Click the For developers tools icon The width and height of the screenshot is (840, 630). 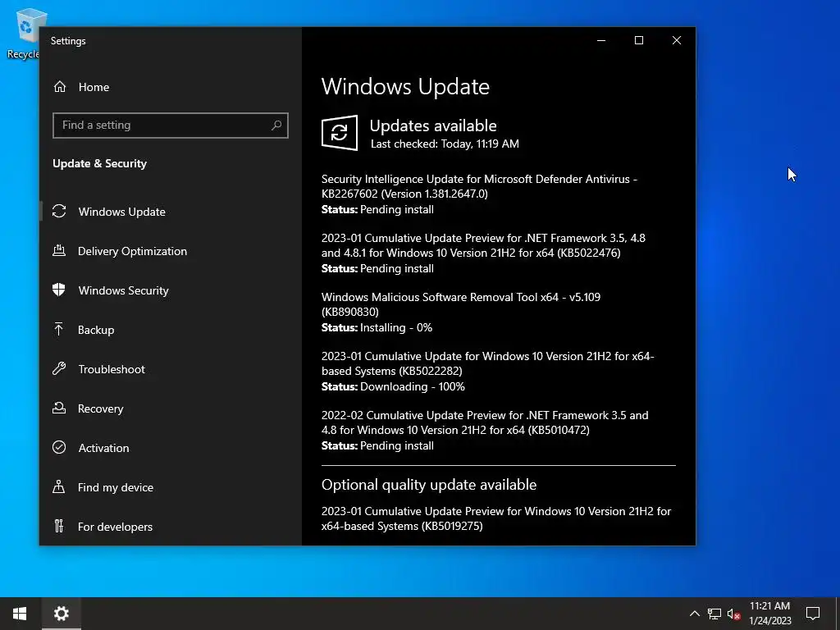[x=59, y=526]
